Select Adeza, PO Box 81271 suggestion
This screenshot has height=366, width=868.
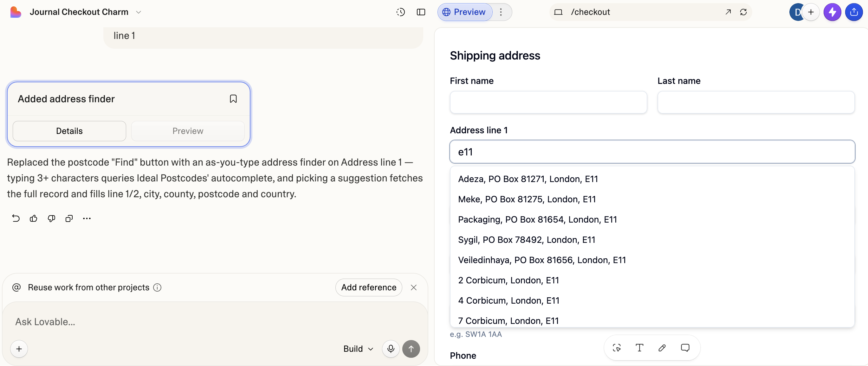tap(652, 179)
